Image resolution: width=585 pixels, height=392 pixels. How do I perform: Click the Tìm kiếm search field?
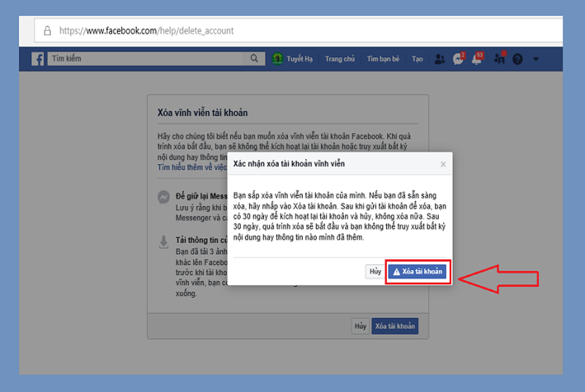click(x=146, y=59)
